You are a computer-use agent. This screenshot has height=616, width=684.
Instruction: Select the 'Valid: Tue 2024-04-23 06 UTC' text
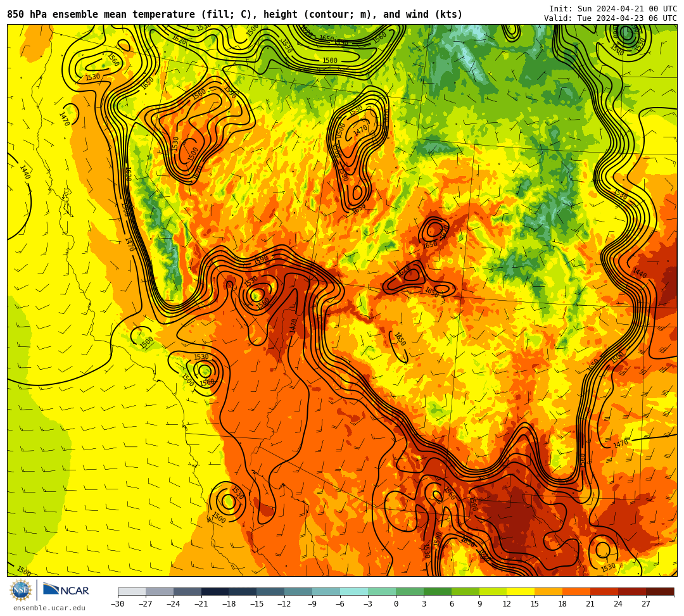[x=611, y=18]
